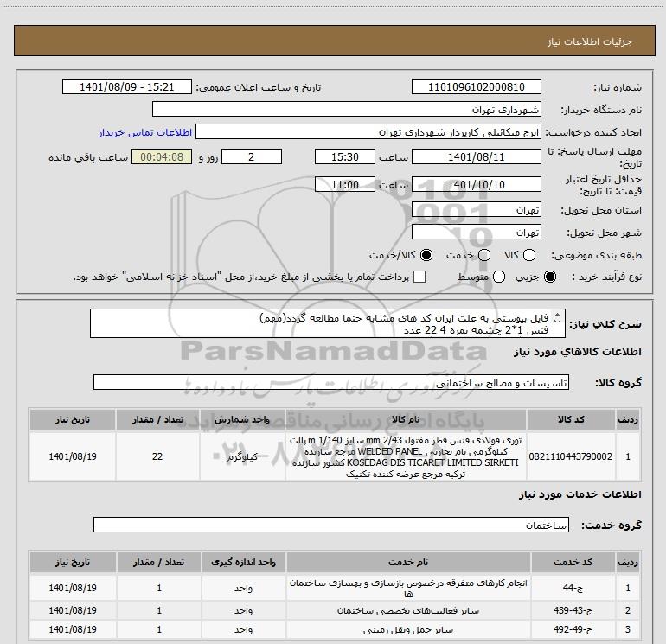The height and width of the screenshot is (644, 666).
Task: Toggle the Islamic treasury payment checkbox
Action: (x=419, y=277)
